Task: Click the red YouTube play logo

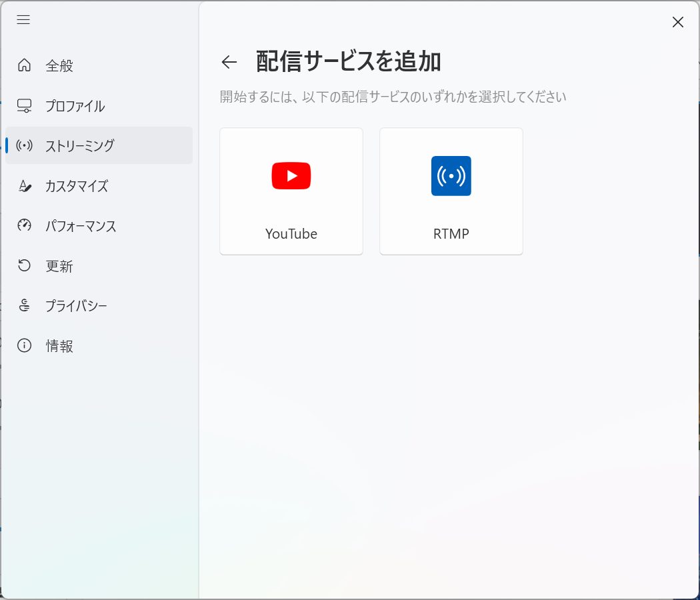Action: click(x=291, y=176)
